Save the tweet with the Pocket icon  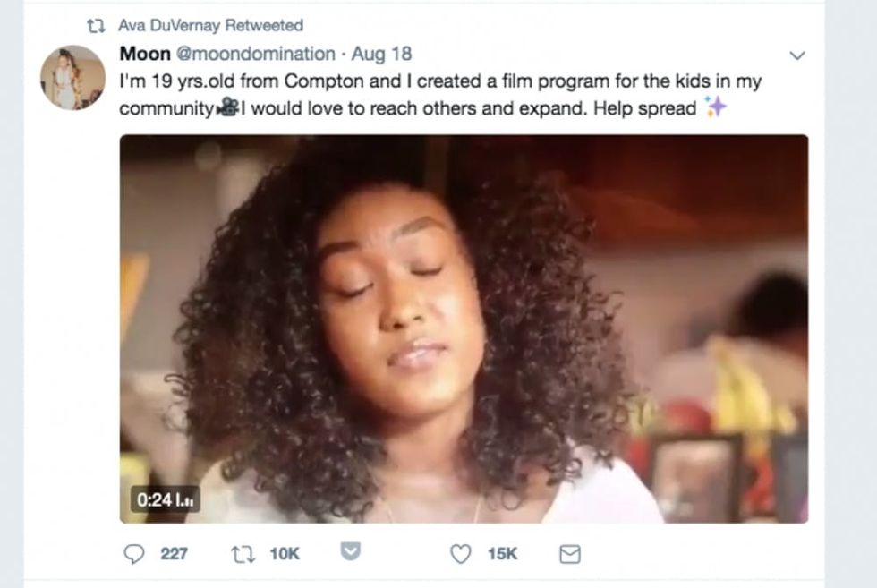pos(352,552)
